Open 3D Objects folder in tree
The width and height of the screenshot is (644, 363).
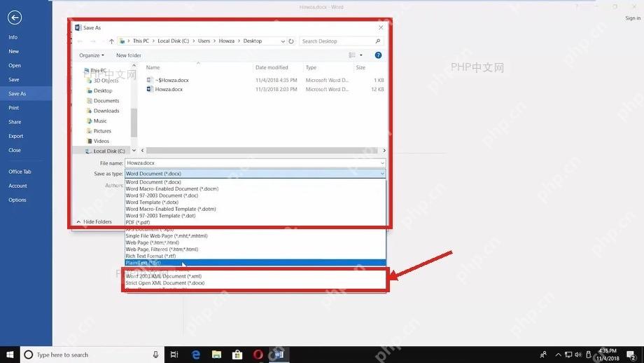pos(106,81)
